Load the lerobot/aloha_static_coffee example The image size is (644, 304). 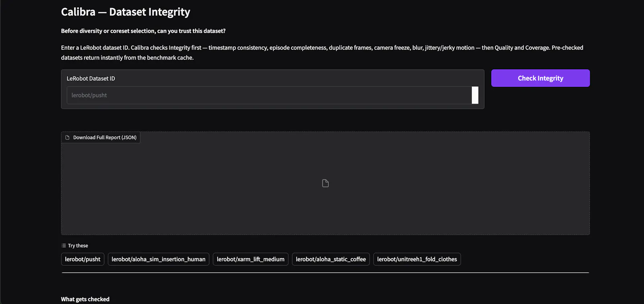point(331,259)
